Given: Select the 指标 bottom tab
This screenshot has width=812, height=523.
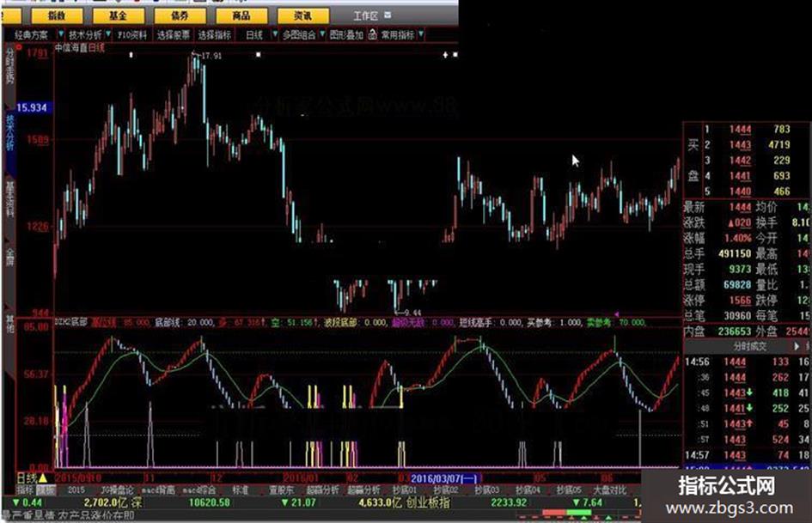Looking at the screenshot, I should [26, 490].
